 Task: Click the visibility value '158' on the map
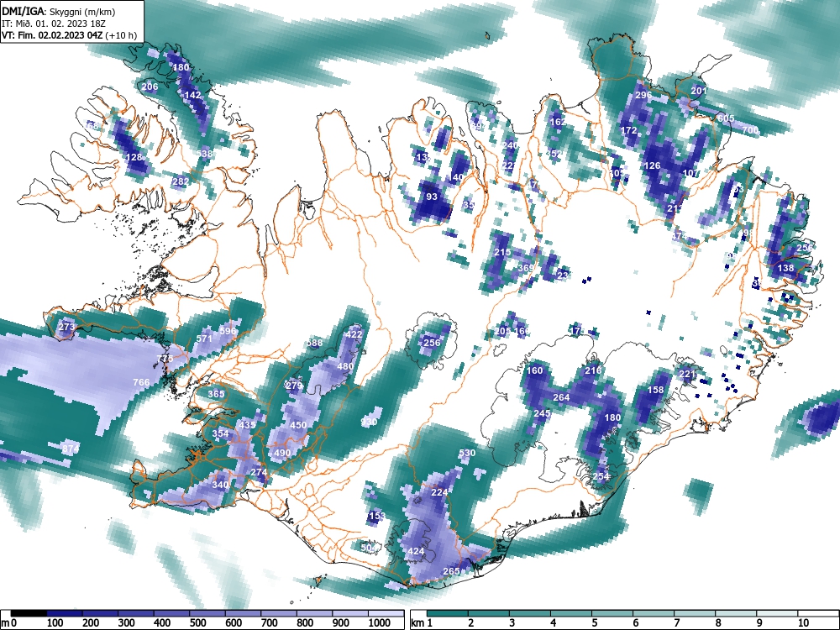pos(656,391)
